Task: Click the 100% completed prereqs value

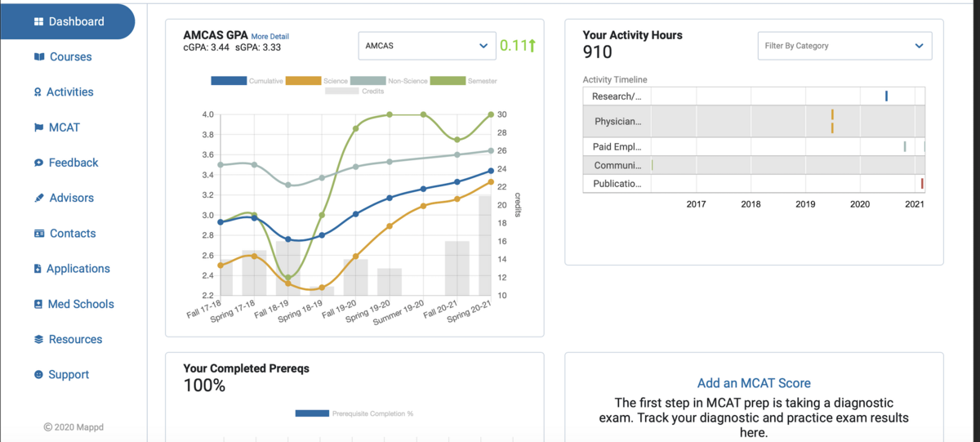Action: (x=204, y=386)
